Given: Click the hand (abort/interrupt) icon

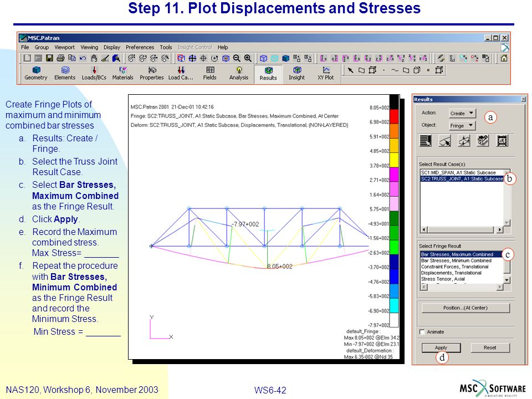Looking at the screenshot, I should tap(94, 58).
